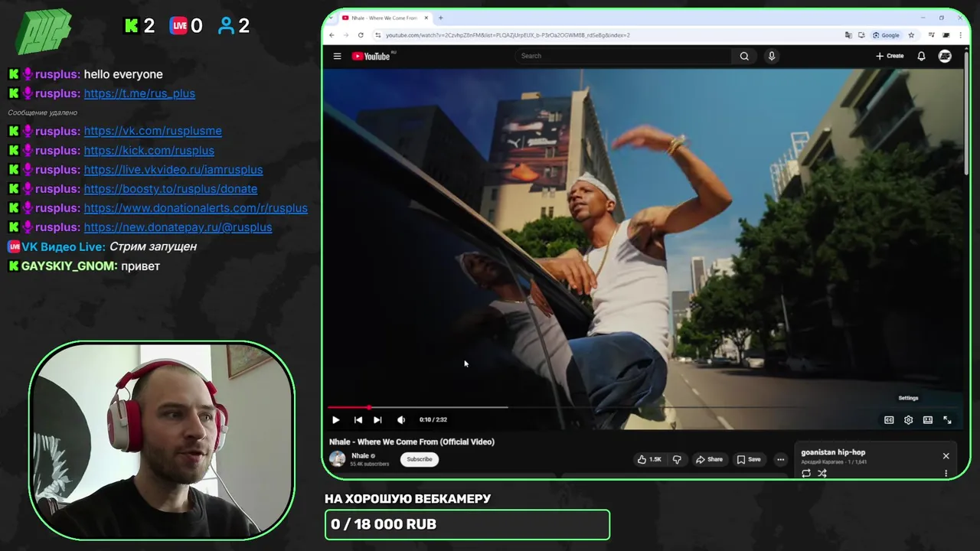Open the boosty.to/rusplus/donate link
The width and height of the screenshot is (980, 551).
tap(171, 189)
